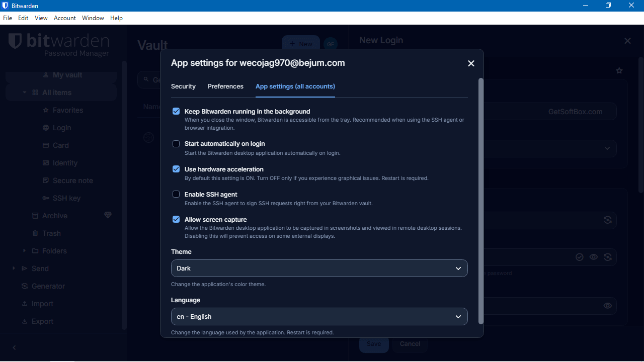Click the Generator icon in sidebar
The width and height of the screenshot is (644, 362).
click(25, 286)
